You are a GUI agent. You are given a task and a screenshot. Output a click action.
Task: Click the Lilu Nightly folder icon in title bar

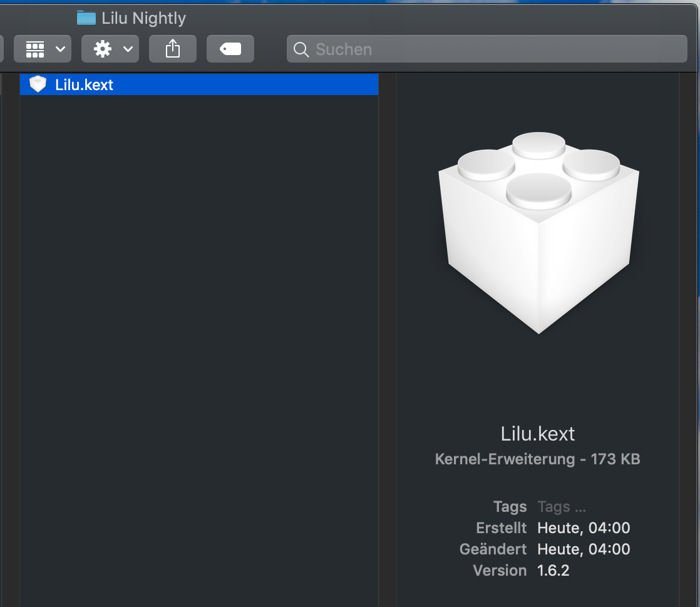[86, 18]
